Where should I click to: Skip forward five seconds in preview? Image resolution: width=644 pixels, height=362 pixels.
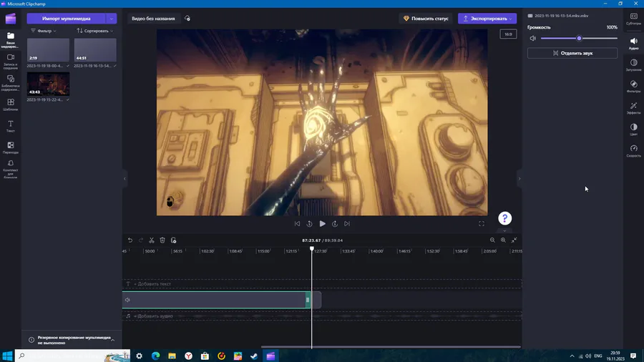coord(335,224)
